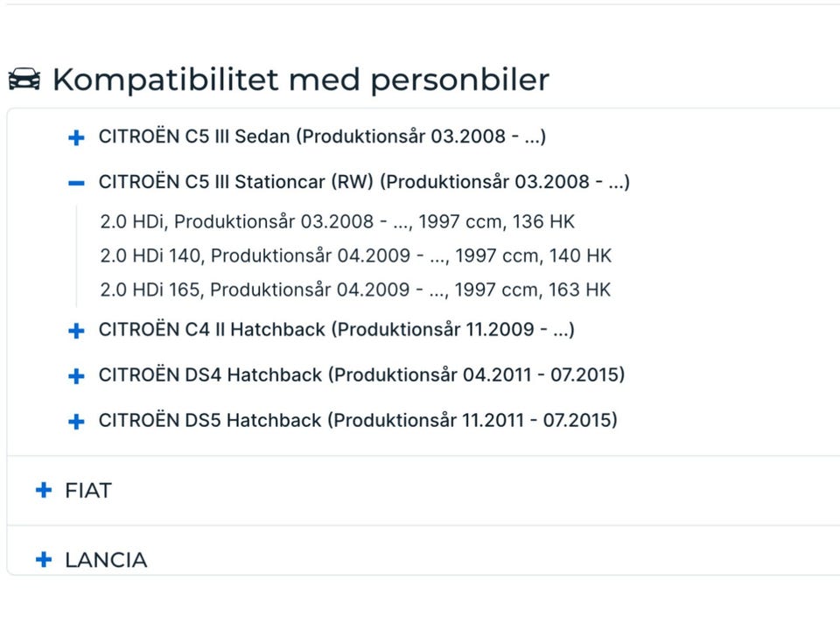This screenshot has width=840, height=630.
Task: Click the Kompatibilitet med personbiler heading text
Action: click(x=300, y=80)
